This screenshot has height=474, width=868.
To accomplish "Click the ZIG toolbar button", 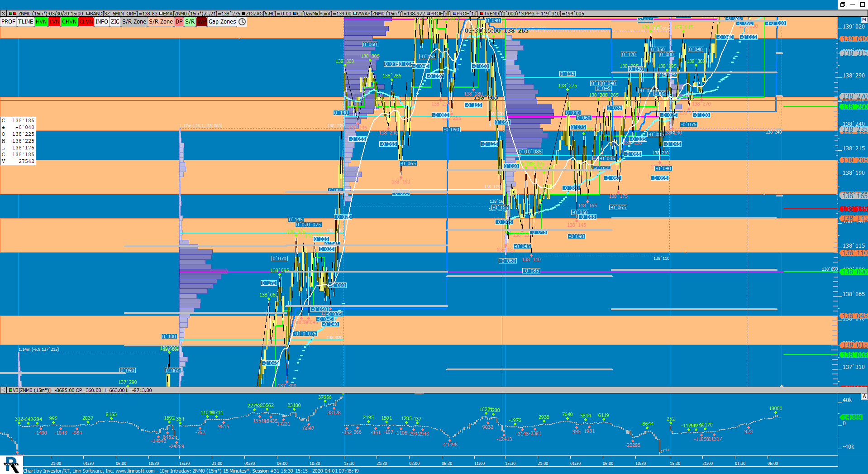I will click(x=115, y=22).
